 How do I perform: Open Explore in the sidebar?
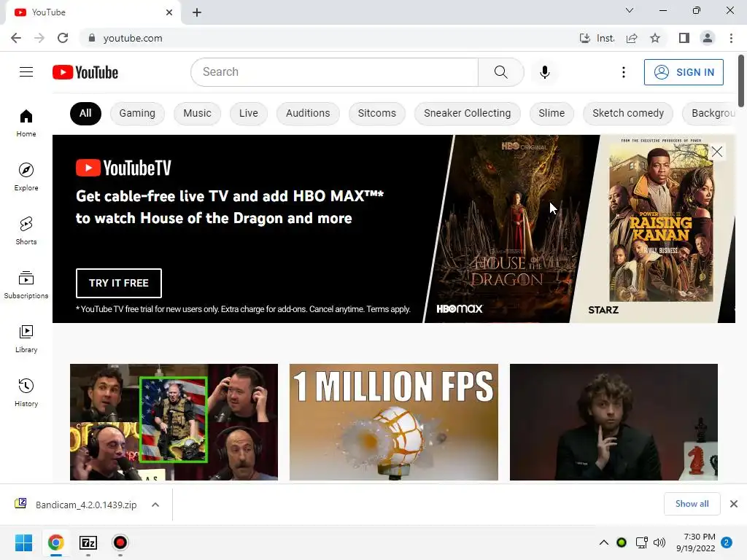(x=26, y=176)
